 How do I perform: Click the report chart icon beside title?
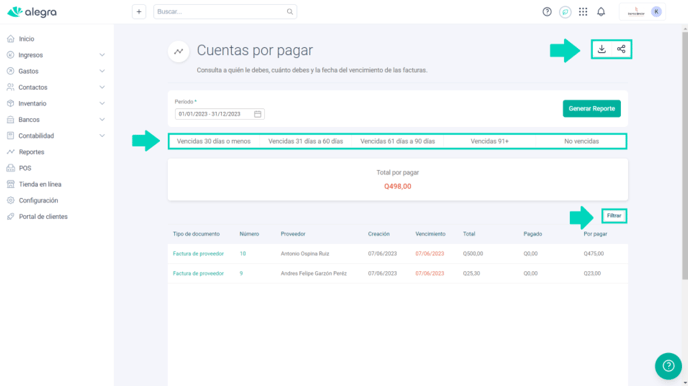[179, 51]
